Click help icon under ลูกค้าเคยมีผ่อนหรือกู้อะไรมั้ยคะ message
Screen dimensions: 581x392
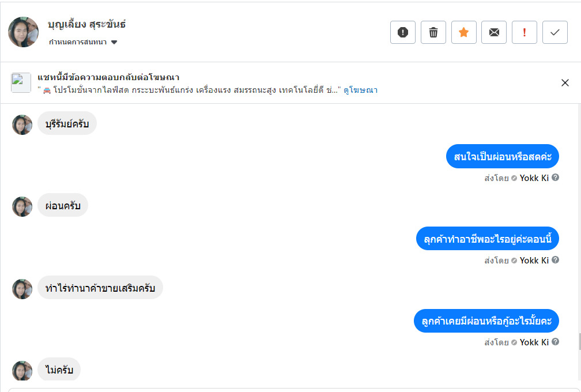tap(555, 342)
